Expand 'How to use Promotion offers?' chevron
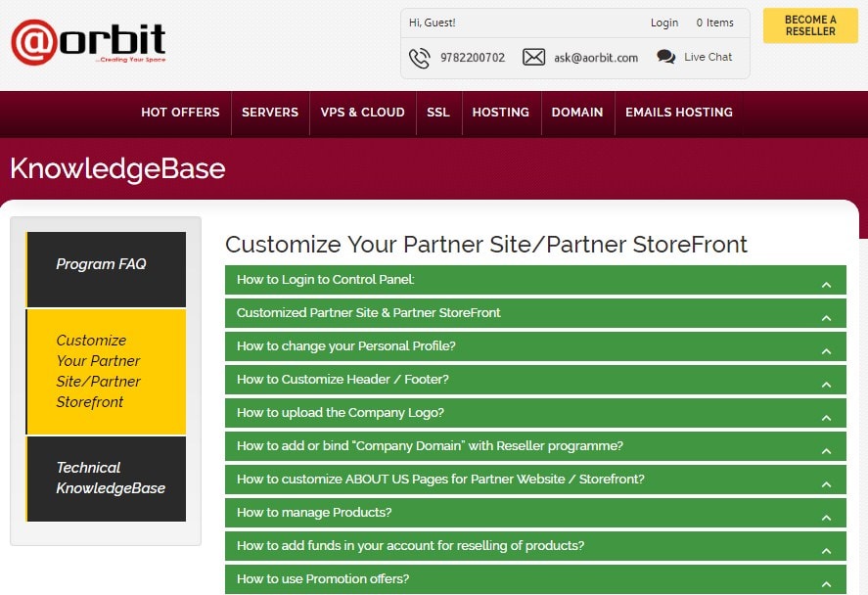Viewport: 868px width, 595px height. (827, 584)
